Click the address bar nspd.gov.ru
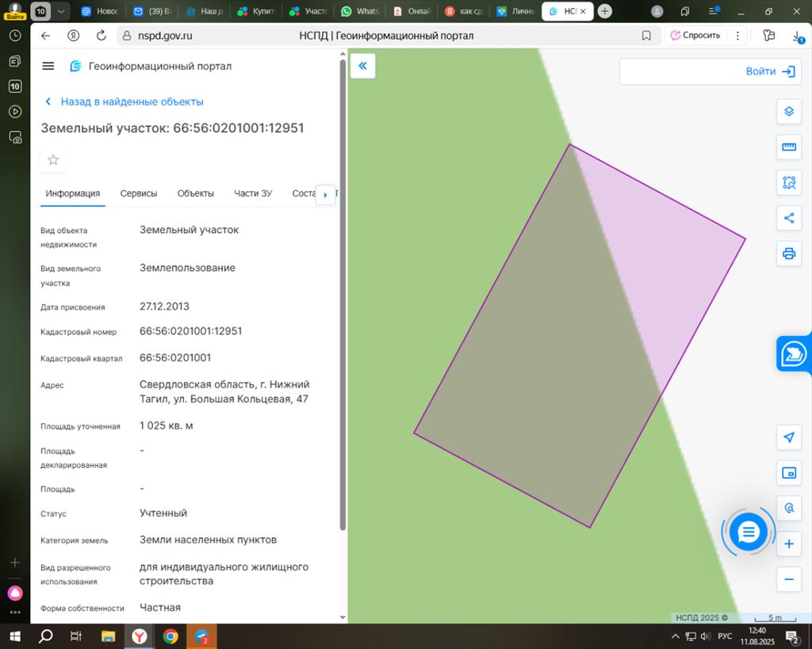Image resolution: width=812 pixels, height=649 pixels. (x=167, y=36)
